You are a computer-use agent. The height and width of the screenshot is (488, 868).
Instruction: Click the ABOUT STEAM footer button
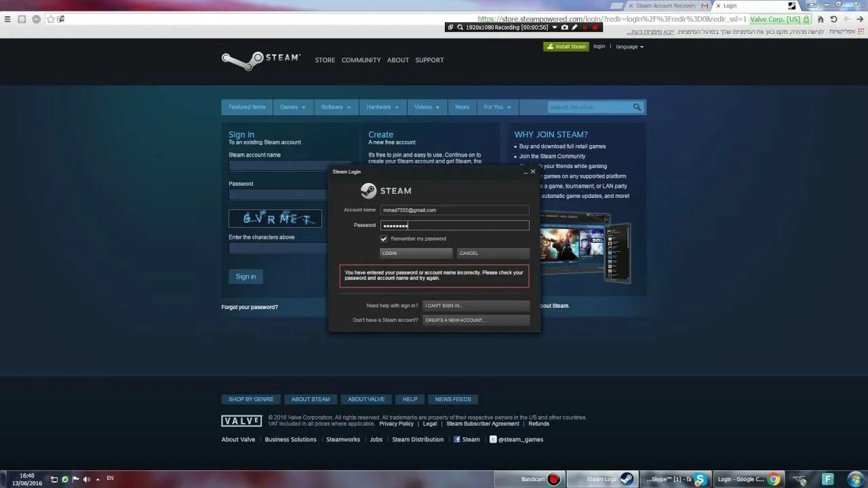311,399
